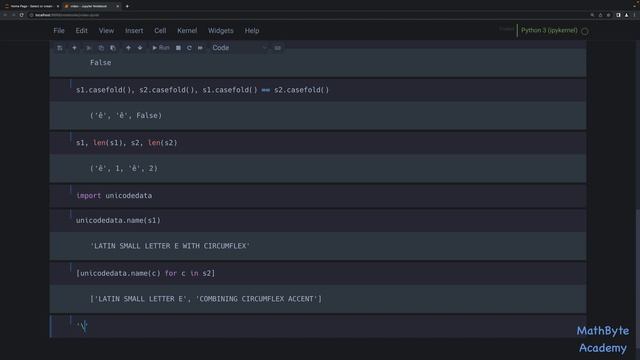Select the 'unicodedata.name(s1)' code cell
Image resolution: width=640 pixels, height=360 pixels.
coord(318,220)
